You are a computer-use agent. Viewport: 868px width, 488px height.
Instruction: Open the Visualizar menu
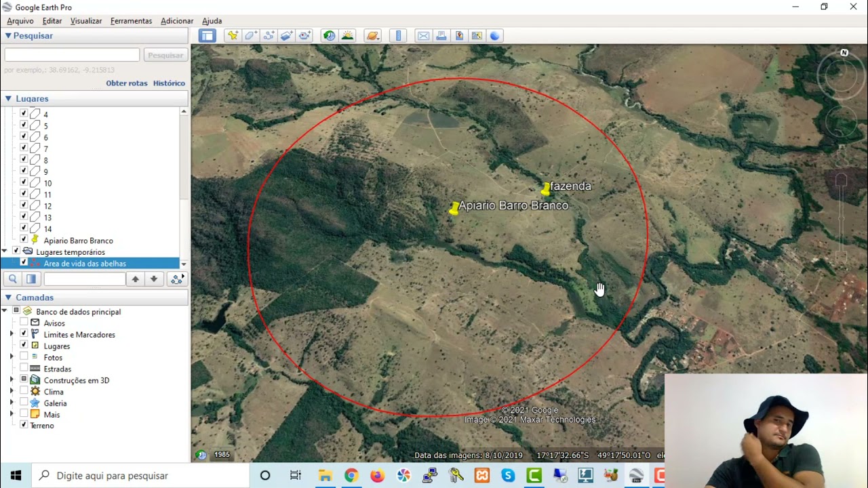[x=86, y=21]
